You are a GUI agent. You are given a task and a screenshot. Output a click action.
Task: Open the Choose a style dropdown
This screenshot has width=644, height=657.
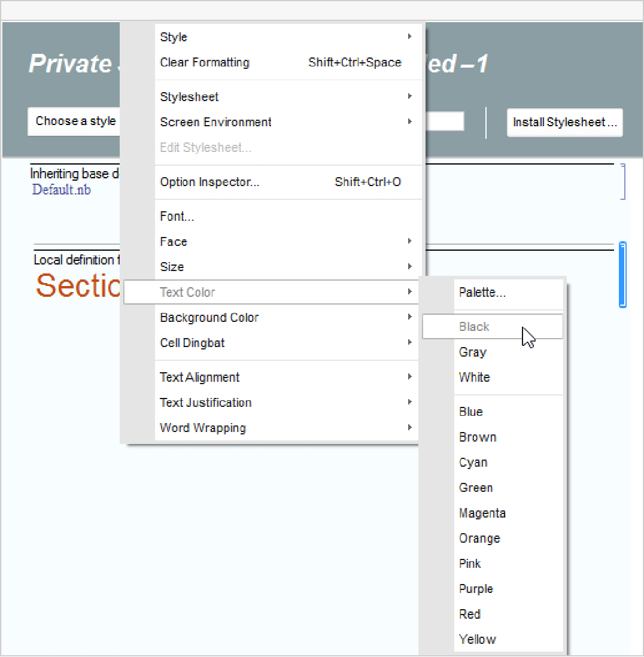point(75,121)
